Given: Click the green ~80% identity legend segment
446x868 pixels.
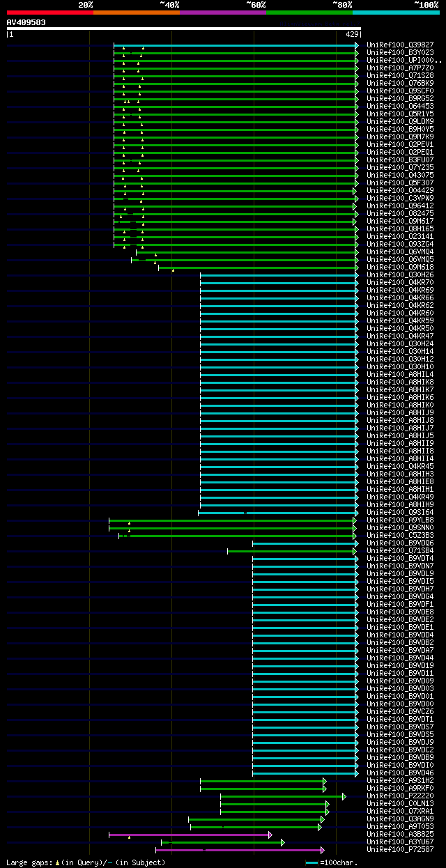Looking at the screenshot, I should click(309, 13).
